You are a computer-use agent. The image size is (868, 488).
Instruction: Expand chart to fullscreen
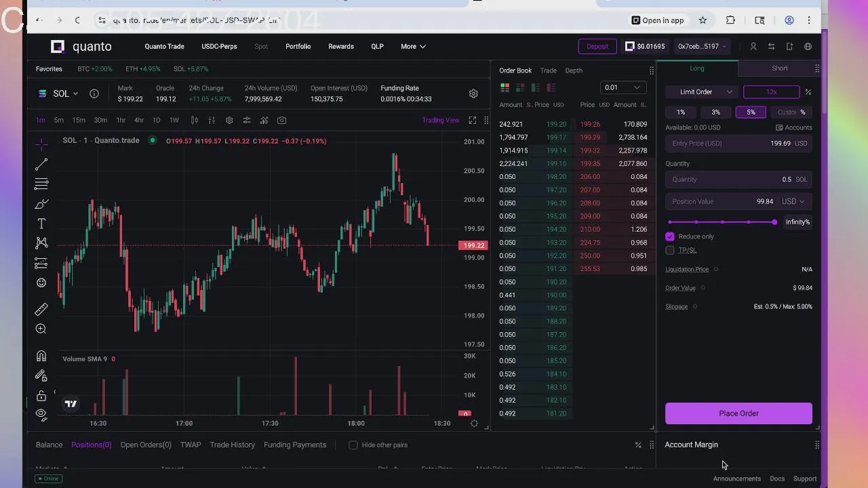point(473,120)
